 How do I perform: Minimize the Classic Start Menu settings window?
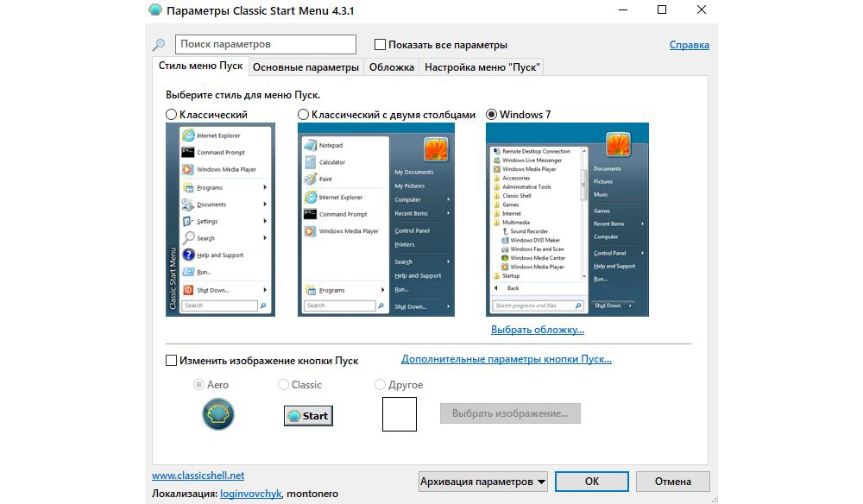pos(623,9)
